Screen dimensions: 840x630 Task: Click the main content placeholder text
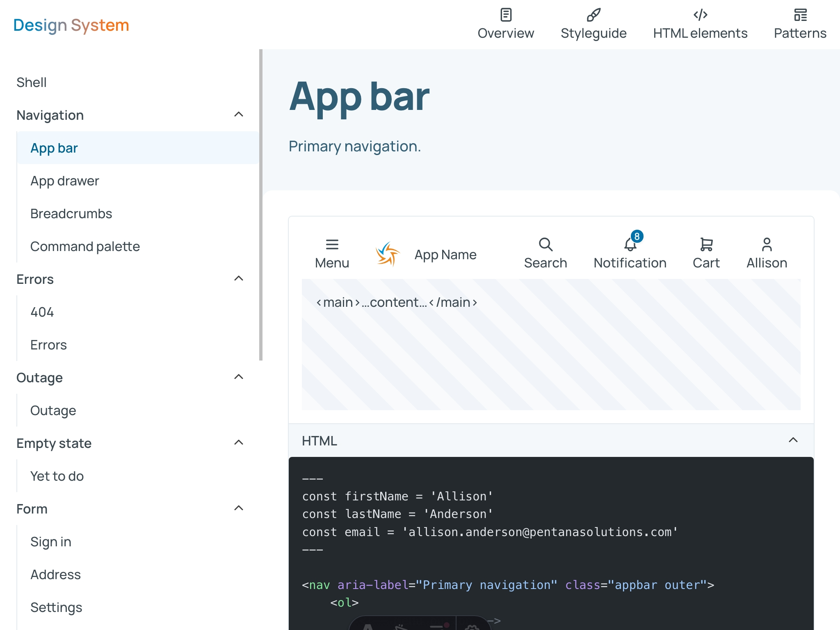[397, 302]
